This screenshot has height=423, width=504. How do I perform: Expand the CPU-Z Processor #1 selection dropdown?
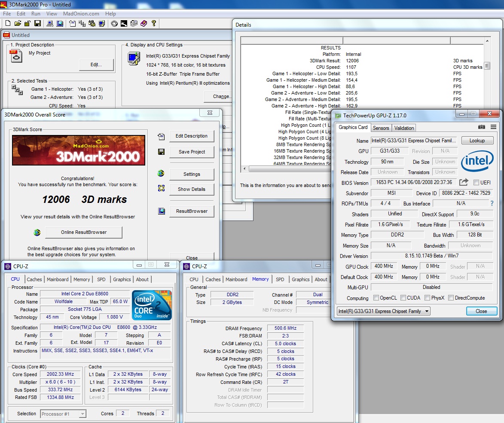(x=82, y=414)
